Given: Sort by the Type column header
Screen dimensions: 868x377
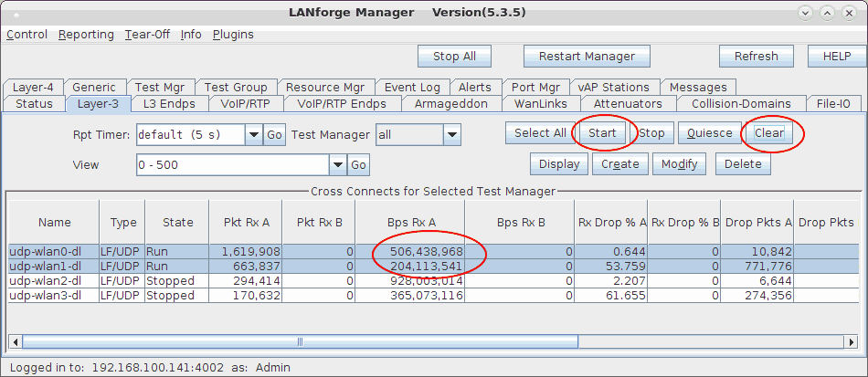Looking at the screenshot, I should [123, 222].
